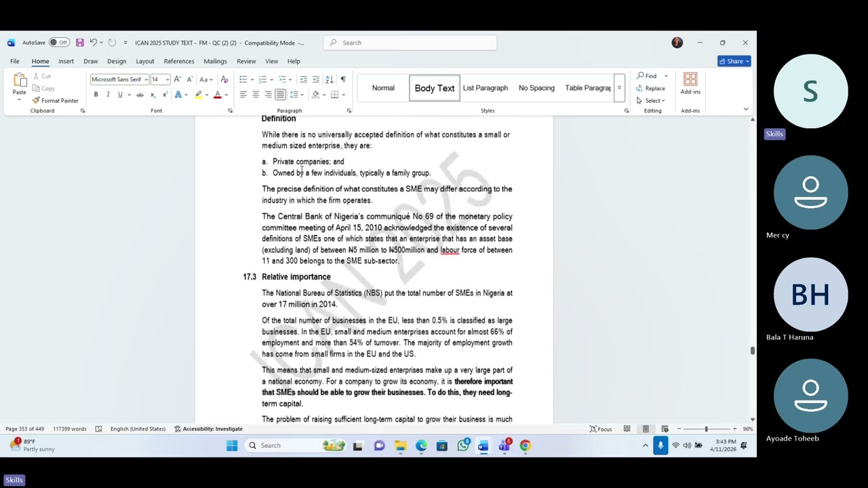The height and width of the screenshot is (488, 868).
Task: Open the font name dropdown
Action: click(x=146, y=79)
